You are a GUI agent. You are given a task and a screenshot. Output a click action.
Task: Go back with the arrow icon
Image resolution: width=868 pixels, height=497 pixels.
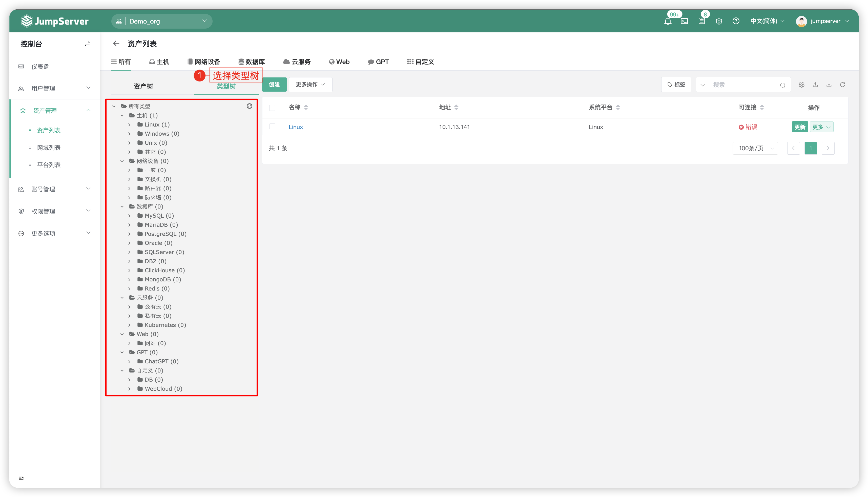[x=116, y=43]
